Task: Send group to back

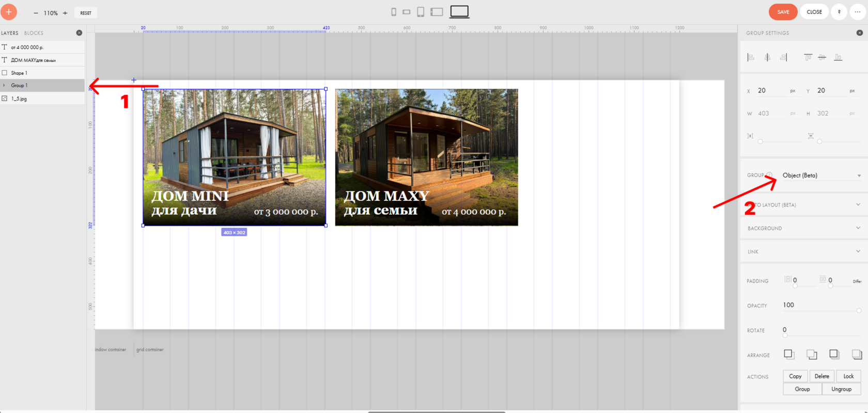Action: (857, 354)
